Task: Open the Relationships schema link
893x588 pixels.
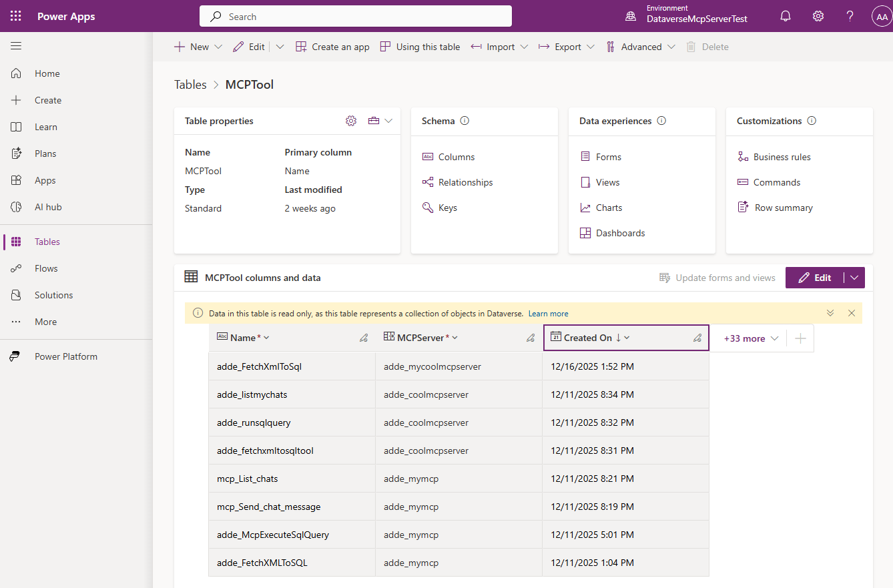Action: tap(465, 182)
